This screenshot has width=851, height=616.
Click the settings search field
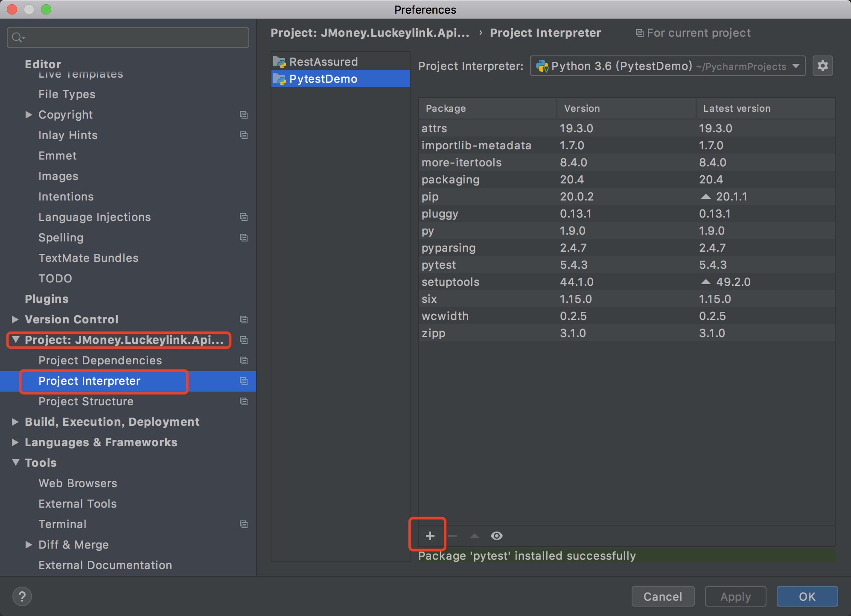(128, 37)
